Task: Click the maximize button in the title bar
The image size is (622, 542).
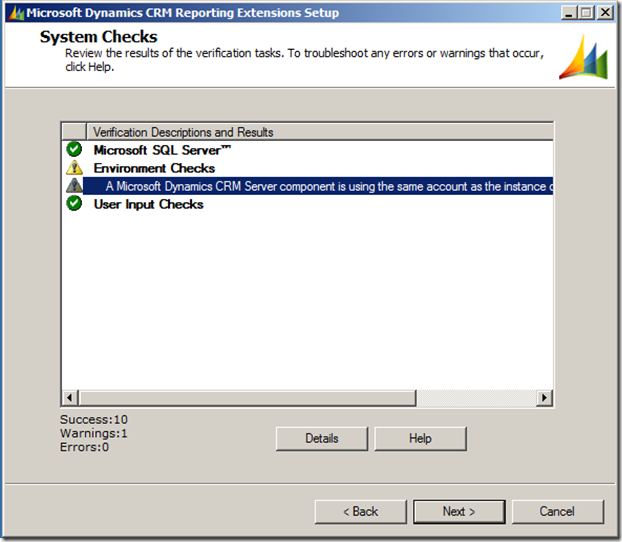Action: tap(586, 13)
